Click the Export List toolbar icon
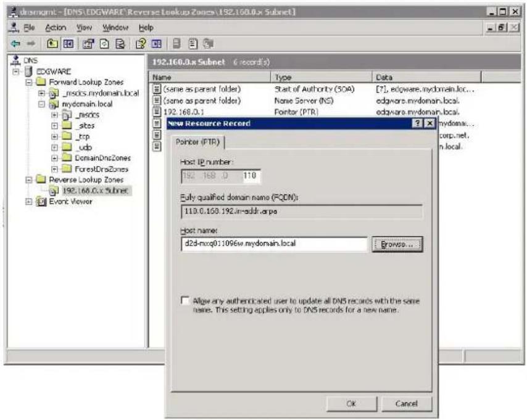The width and height of the screenshot is (527, 420). (120, 44)
